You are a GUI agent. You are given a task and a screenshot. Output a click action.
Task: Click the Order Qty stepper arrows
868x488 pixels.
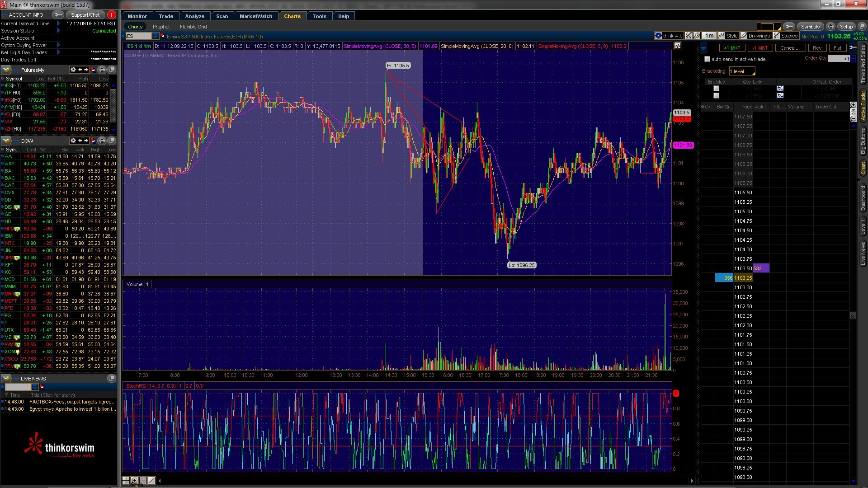[853, 59]
